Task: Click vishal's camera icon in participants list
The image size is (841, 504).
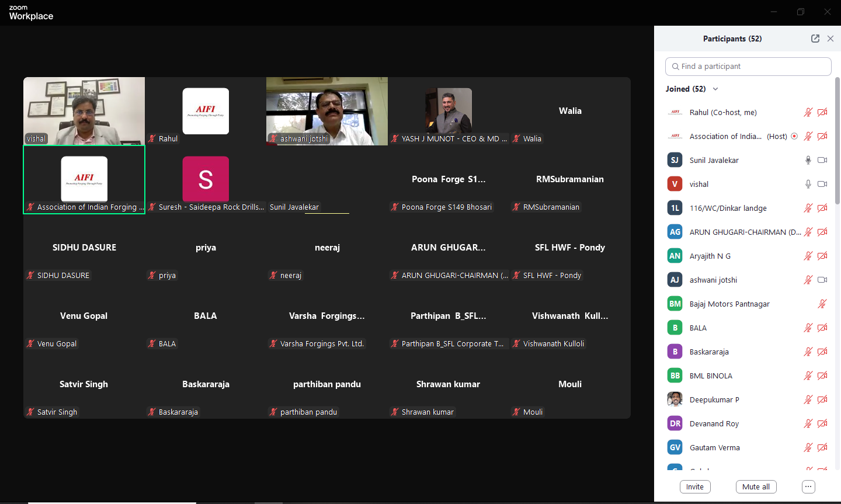Action: pyautogui.click(x=822, y=184)
